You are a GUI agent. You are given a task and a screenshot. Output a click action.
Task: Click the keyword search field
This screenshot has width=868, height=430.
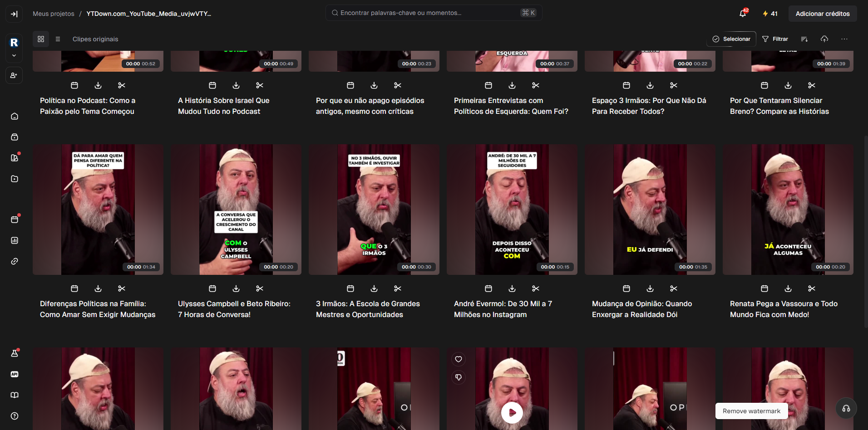pos(434,13)
